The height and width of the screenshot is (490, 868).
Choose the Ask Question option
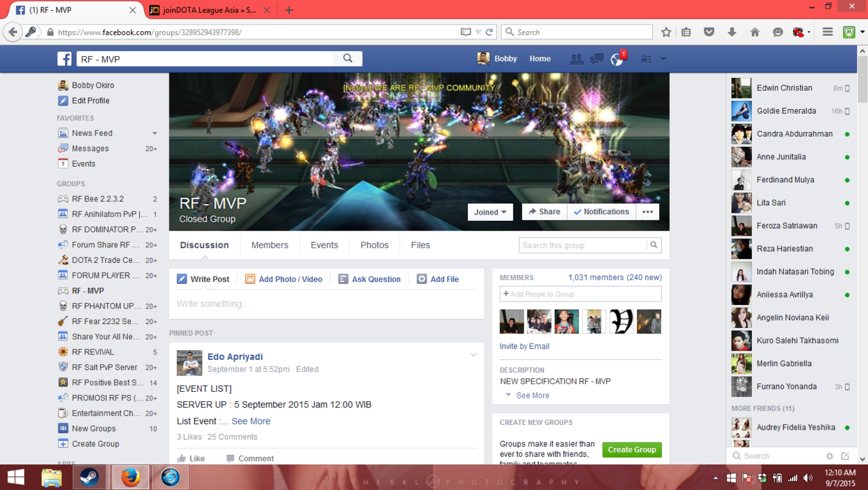tap(369, 279)
